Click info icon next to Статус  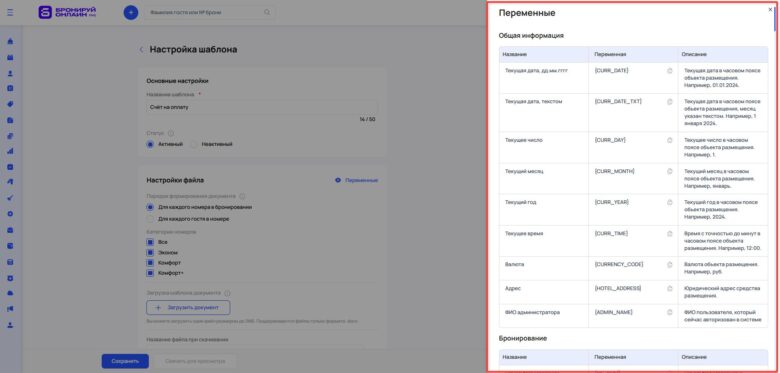click(171, 133)
